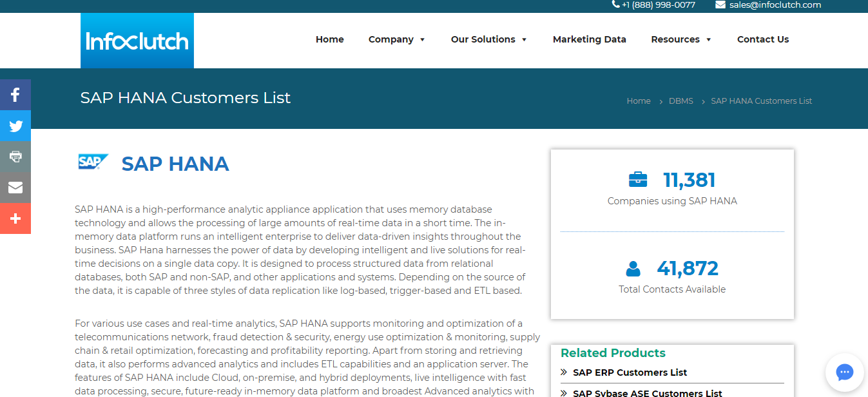Click the Related Products heading
This screenshot has width=868, height=397.
point(613,353)
